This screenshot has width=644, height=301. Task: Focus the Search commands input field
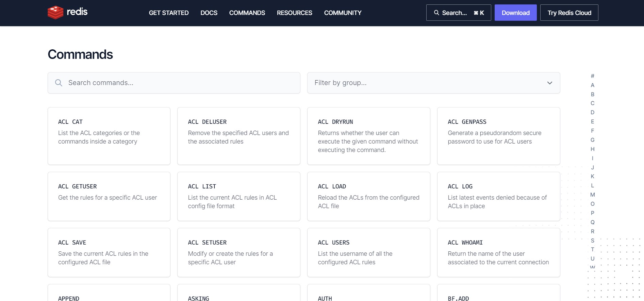tap(180, 83)
